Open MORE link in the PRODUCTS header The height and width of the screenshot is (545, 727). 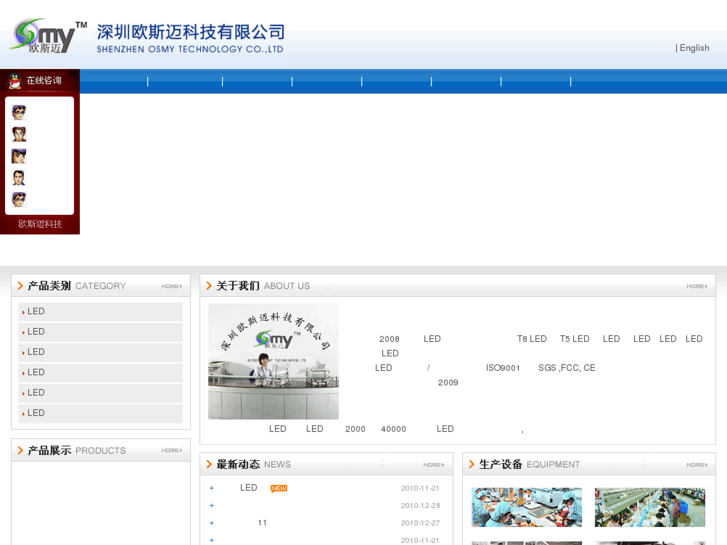tap(172, 450)
